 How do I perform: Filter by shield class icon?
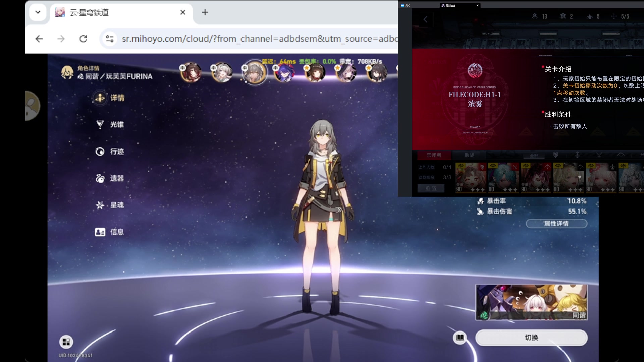point(555,155)
